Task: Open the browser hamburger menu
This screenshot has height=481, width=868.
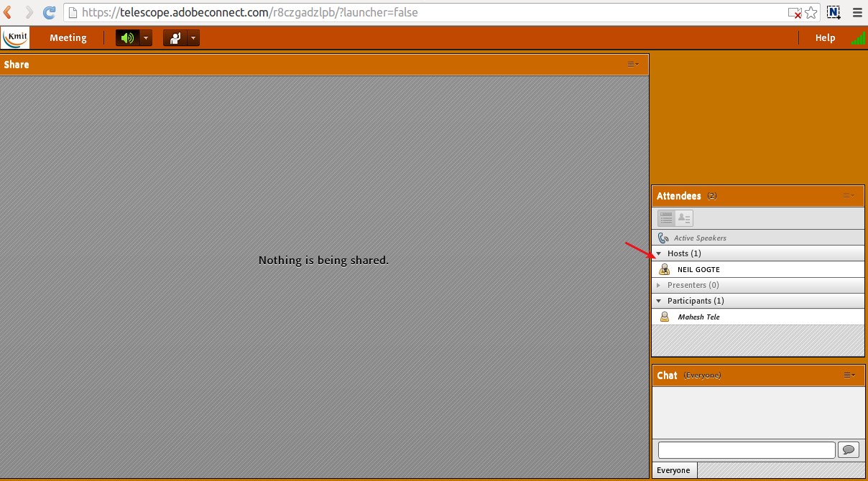Action: (x=857, y=12)
